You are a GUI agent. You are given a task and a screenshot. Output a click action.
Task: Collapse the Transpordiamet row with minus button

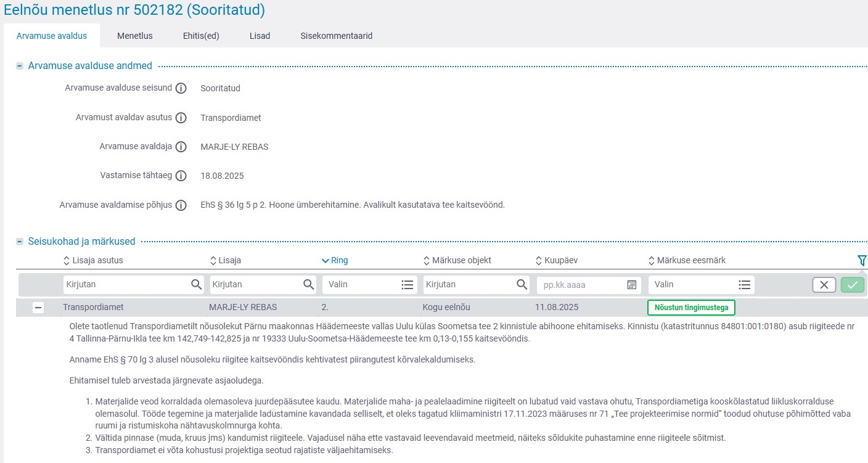pyautogui.click(x=38, y=308)
